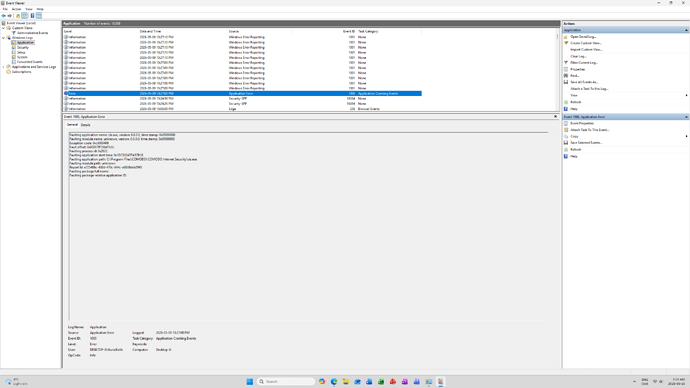The image size is (690, 388).
Task: Collapse Event 1000 actions section
Action: coord(686,117)
